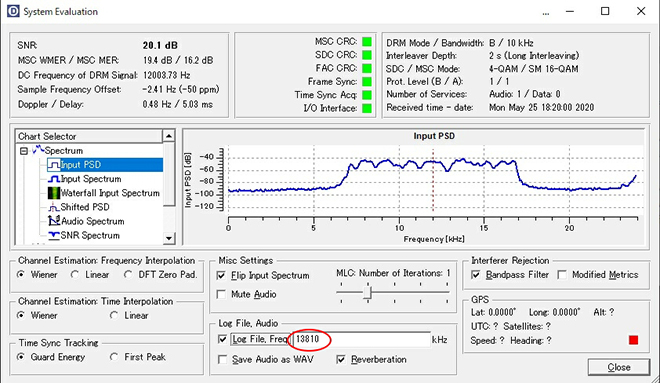Click the Log File frequency input field

tap(361, 339)
